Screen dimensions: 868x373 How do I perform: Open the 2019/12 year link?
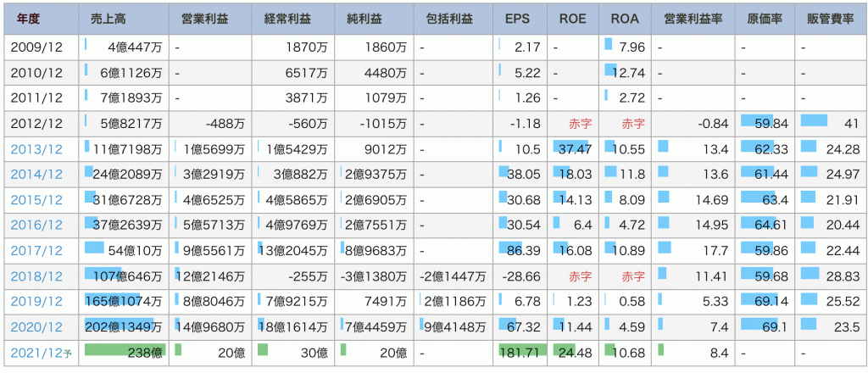tap(35, 303)
